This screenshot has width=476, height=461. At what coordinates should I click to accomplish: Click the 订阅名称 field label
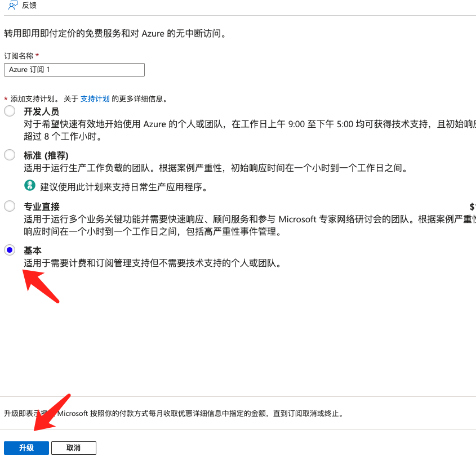coord(19,56)
